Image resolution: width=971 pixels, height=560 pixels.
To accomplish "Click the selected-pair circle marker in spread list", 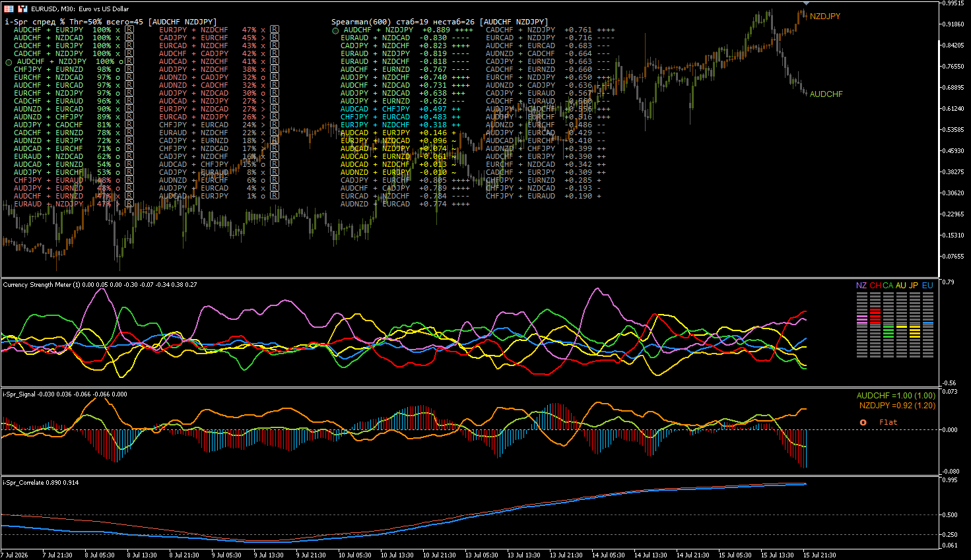I will tap(9, 62).
